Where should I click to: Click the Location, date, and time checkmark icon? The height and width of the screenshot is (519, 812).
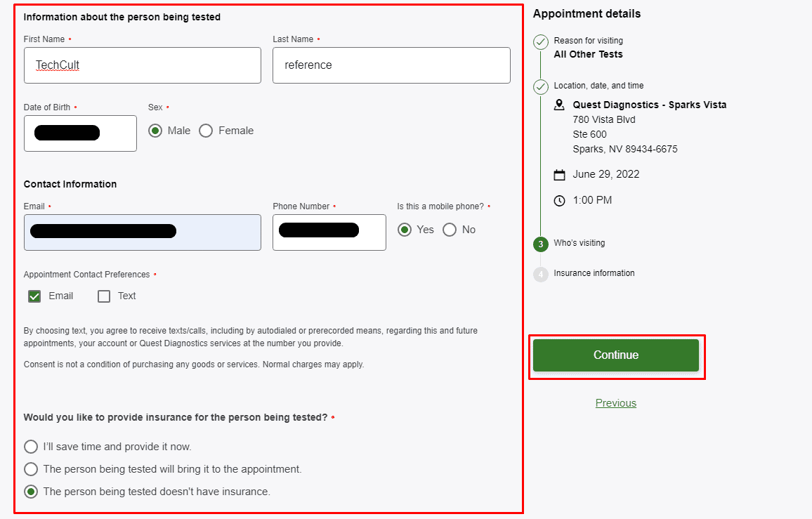(x=541, y=86)
